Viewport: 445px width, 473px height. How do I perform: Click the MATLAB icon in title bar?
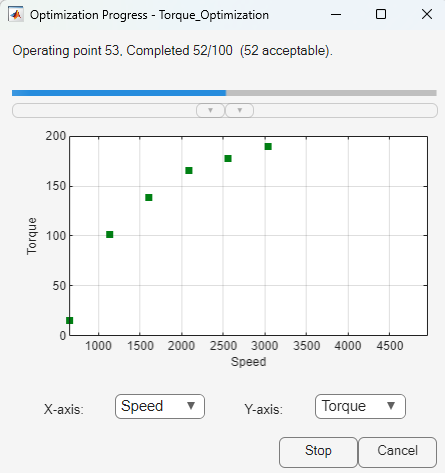[x=16, y=15]
